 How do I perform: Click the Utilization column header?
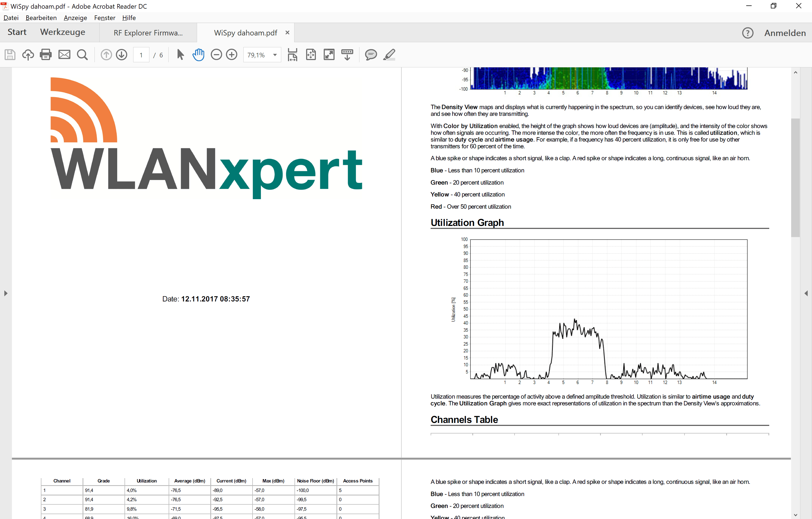coord(147,481)
